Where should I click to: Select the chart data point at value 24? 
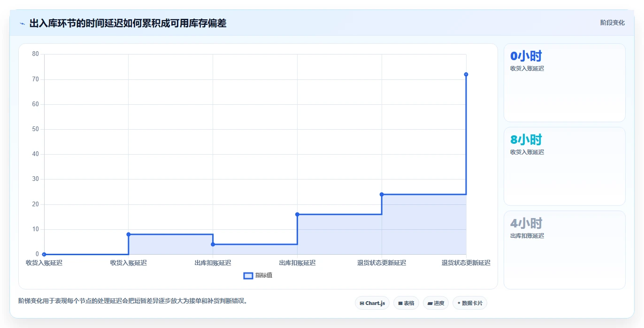tap(382, 195)
